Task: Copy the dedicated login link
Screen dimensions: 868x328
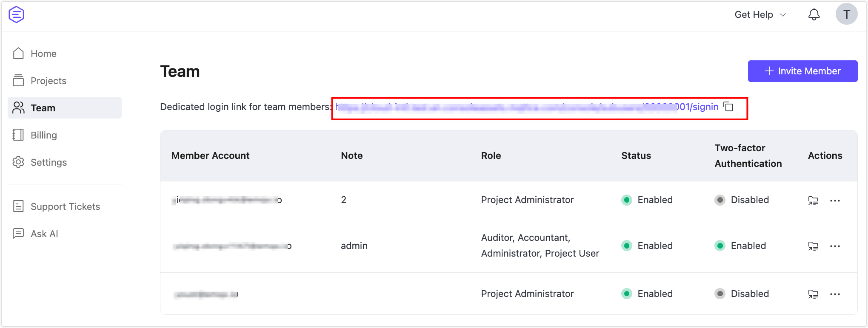Action: pyautogui.click(x=728, y=107)
